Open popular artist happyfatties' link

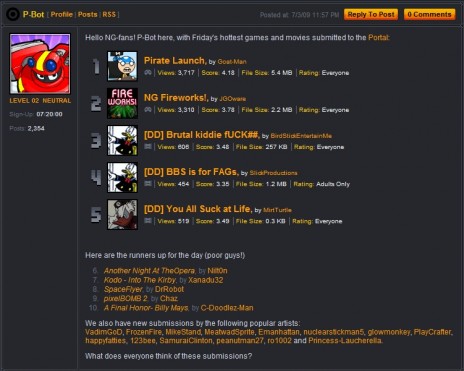coord(106,341)
